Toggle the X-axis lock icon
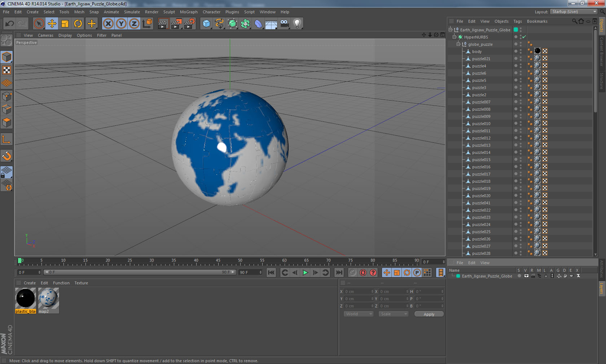The image size is (606, 364). [108, 24]
